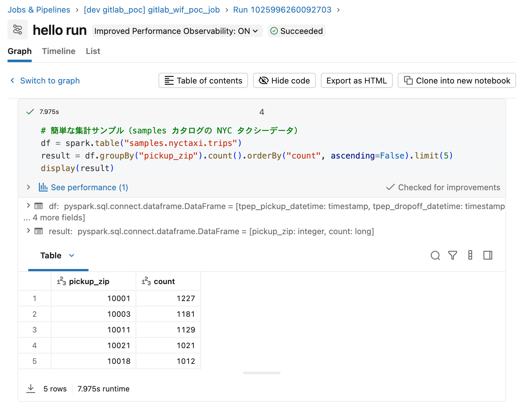Click the back chevron before Switch to graph
The width and height of the screenshot is (523, 420).
13,81
